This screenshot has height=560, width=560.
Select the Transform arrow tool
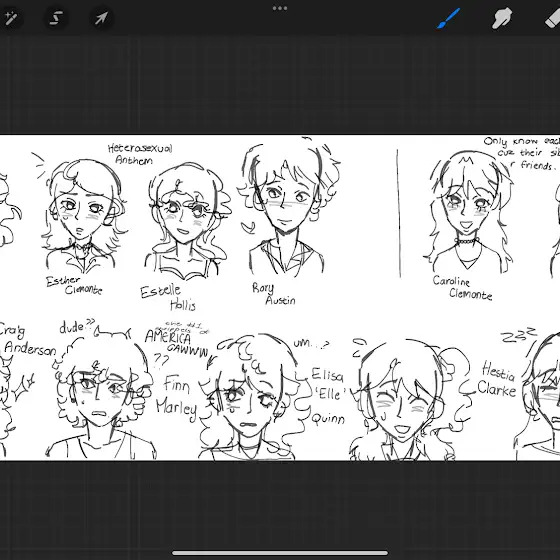pos(101,18)
